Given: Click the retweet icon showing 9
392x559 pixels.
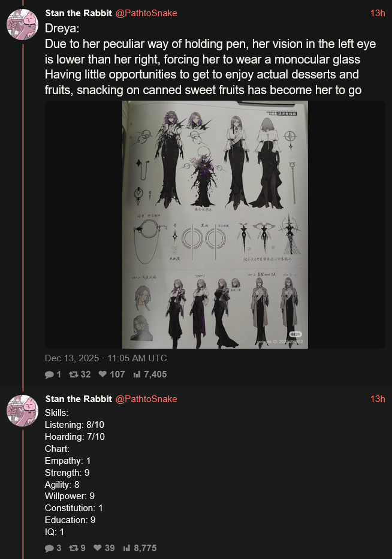Looking at the screenshot, I should point(74,548).
